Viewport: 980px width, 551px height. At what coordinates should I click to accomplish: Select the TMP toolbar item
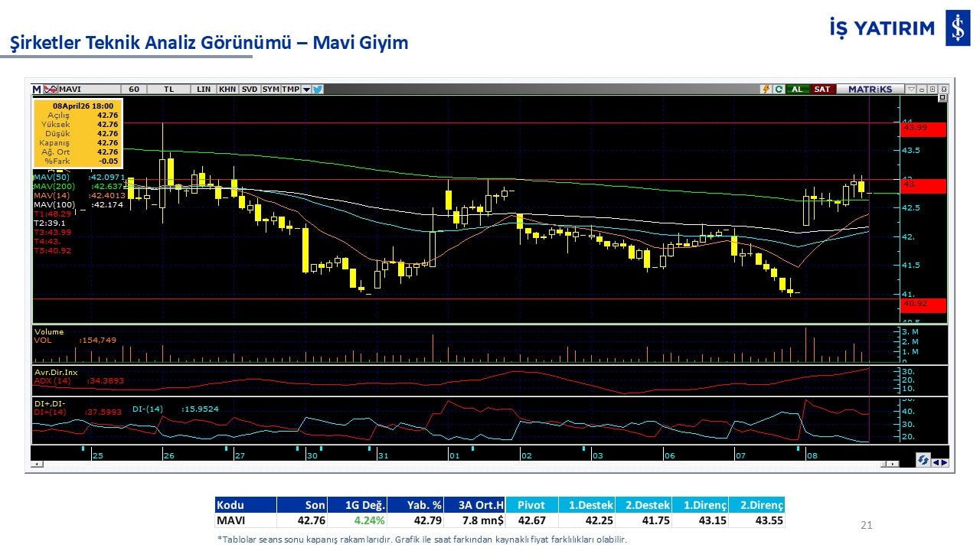point(290,90)
